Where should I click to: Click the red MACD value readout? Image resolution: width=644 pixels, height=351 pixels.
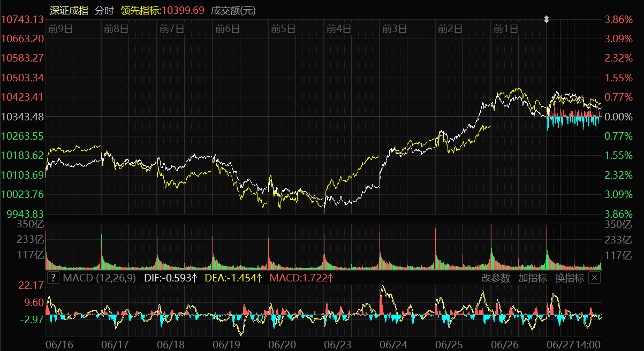pyautogui.click(x=301, y=278)
